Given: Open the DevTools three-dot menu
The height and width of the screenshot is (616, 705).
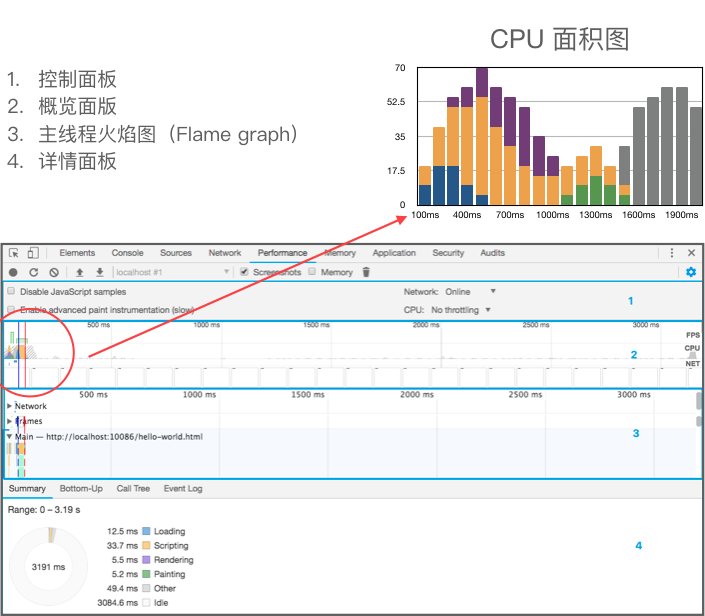Looking at the screenshot, I should coord(672,253).
